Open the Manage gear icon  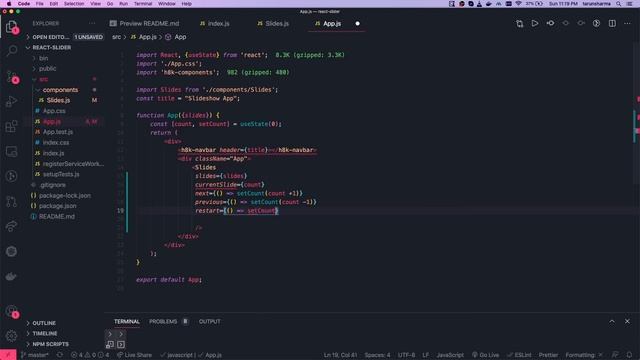[12, 336]
